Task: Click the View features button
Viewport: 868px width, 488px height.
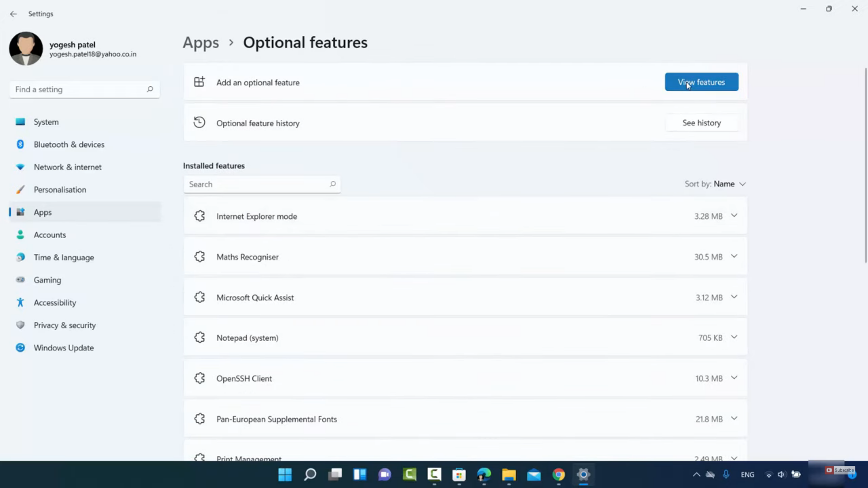Action: coord(701,82)
